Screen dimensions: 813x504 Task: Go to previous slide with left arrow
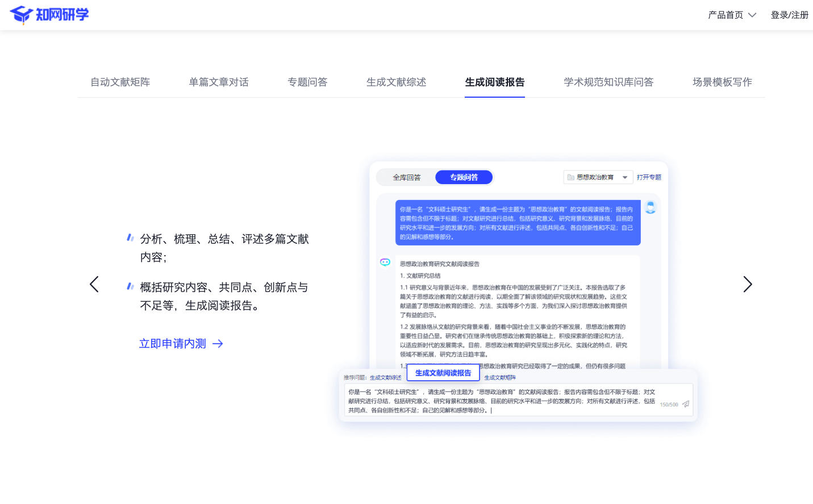point(94,284)
